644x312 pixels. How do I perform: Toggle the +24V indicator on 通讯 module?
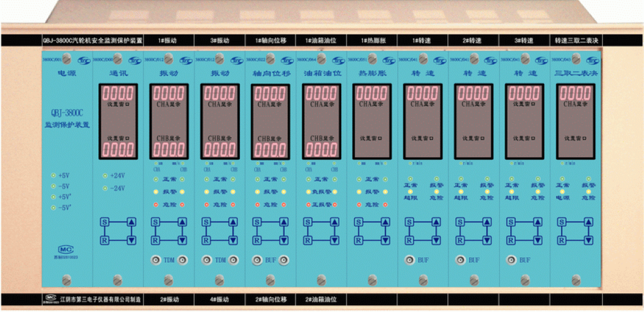pos(105,175)
